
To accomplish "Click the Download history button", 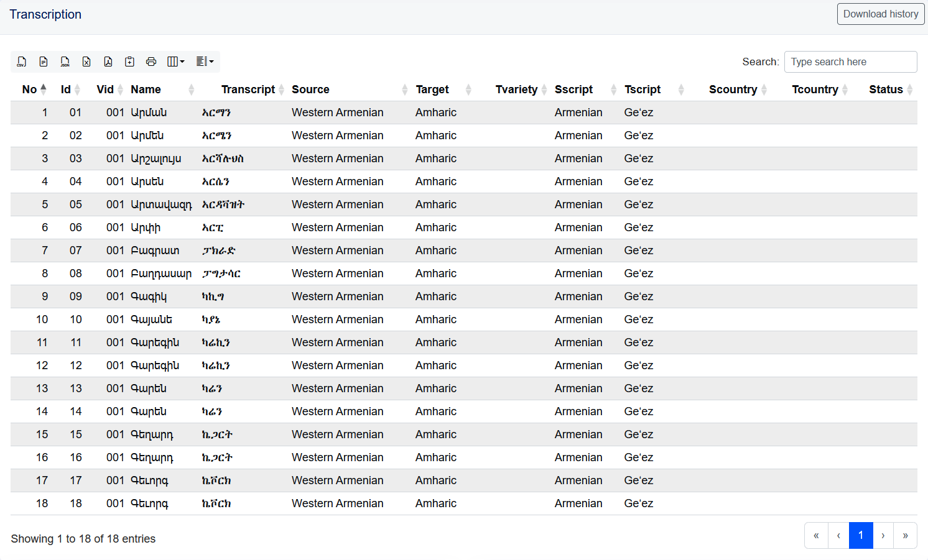I will (x=881, y=14).
